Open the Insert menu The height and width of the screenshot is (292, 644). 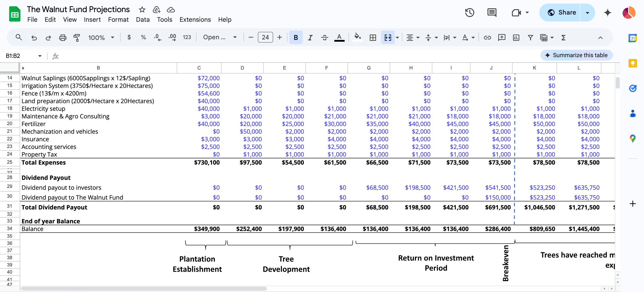(x=92, y=20)
